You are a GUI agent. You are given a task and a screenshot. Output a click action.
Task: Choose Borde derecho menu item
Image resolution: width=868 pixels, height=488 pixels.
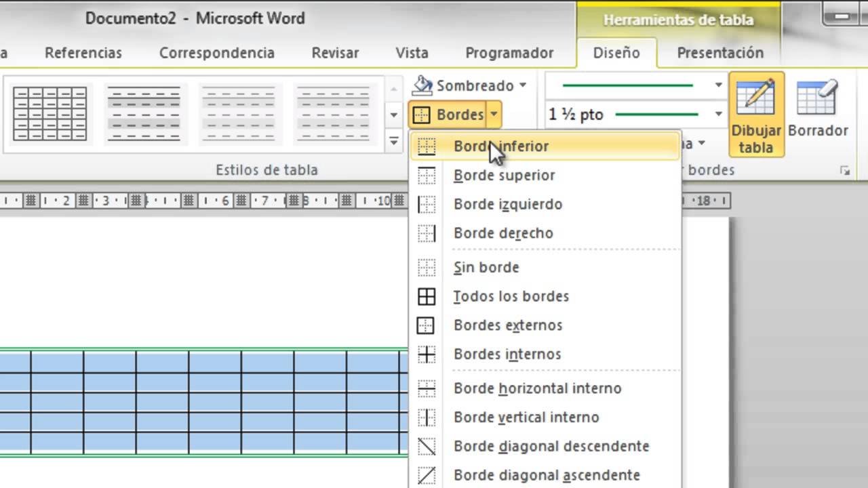545,233
